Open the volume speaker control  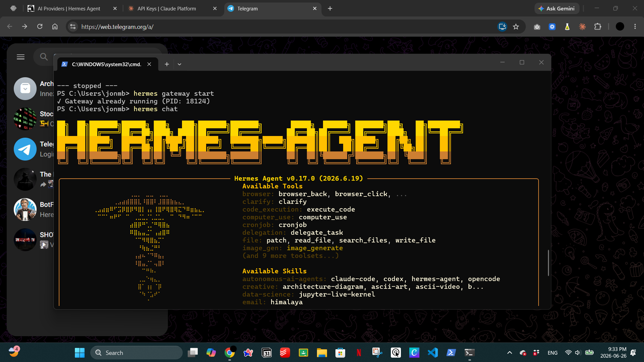(578, 353)
